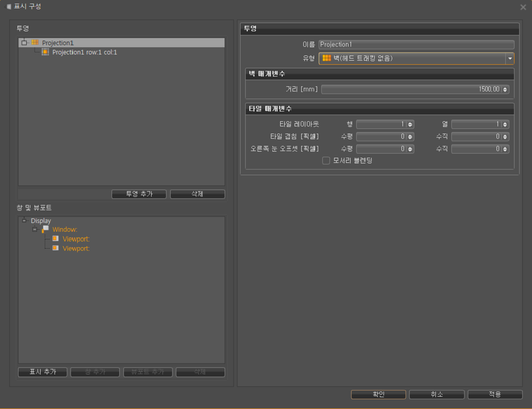Click the 표시 추가 button
The width and height of the screenshot is (532, 409).
(43, 372)
